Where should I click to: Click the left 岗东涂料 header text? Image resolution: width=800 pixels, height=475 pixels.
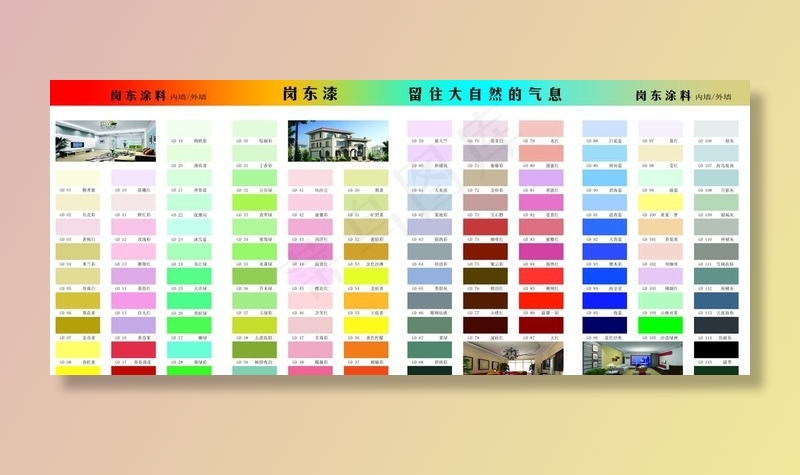(x=139, y=95)
